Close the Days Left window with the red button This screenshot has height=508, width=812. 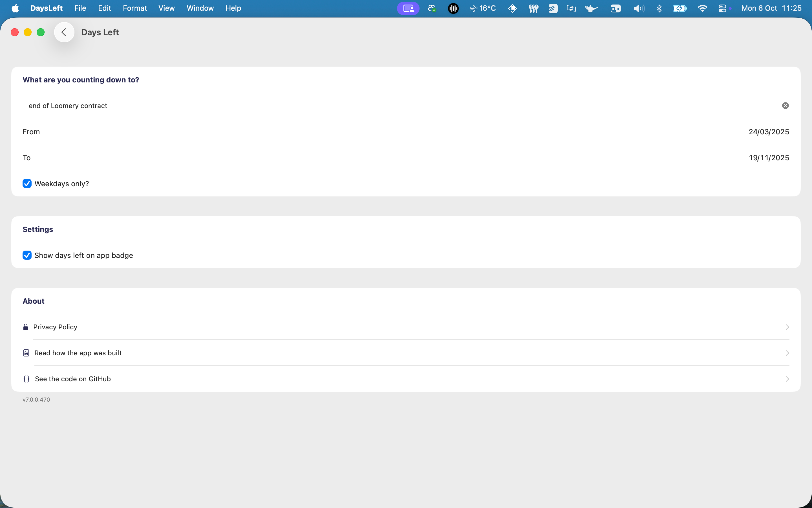[15, 32]
